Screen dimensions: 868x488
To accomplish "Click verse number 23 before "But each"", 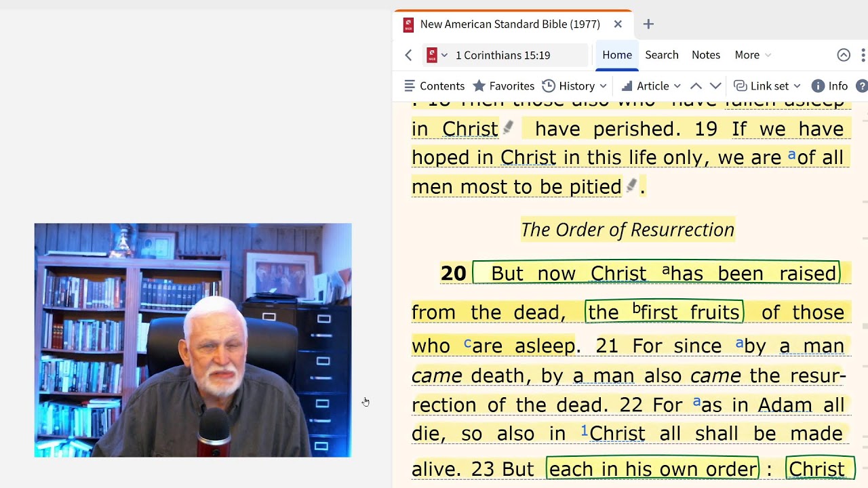I will click(483, 469).
